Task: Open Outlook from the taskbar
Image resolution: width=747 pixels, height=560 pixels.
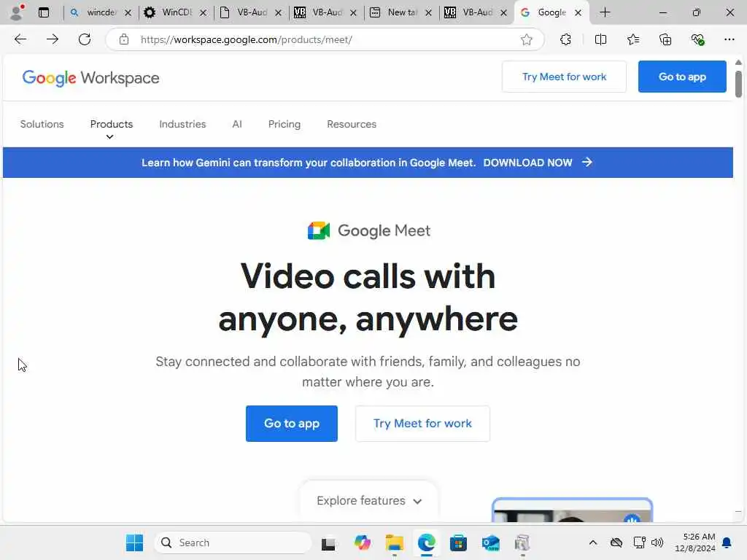Action: pyautogui.click(x=490, y=542)
